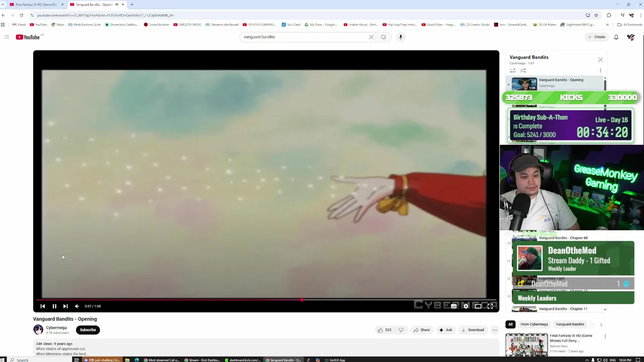644x362 pixels.
Task: Seek using the red progress bar handle
Action: pos(302,300)
